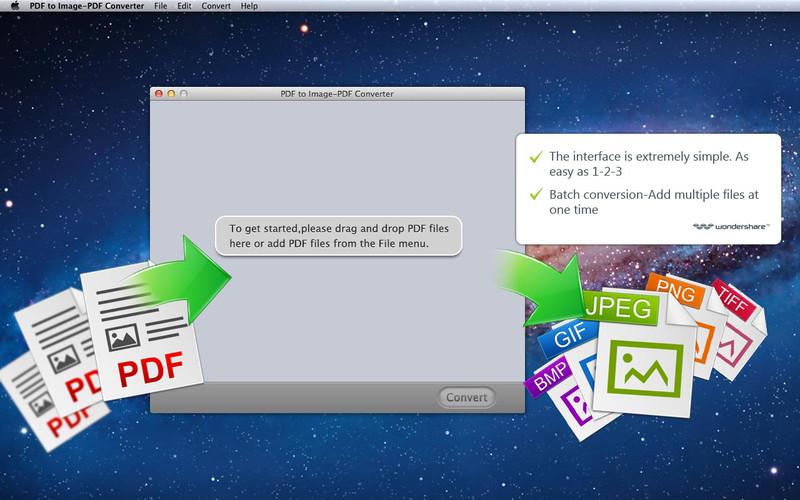Click the window title PDF to Image-PDF Converter
Screen dimensions: 800x500
(337, 94)
